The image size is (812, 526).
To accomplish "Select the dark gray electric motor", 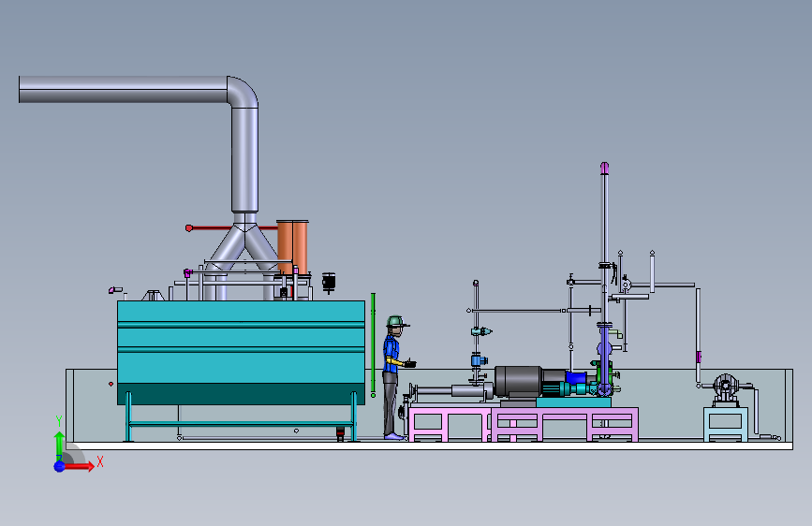I will (518, 382).
